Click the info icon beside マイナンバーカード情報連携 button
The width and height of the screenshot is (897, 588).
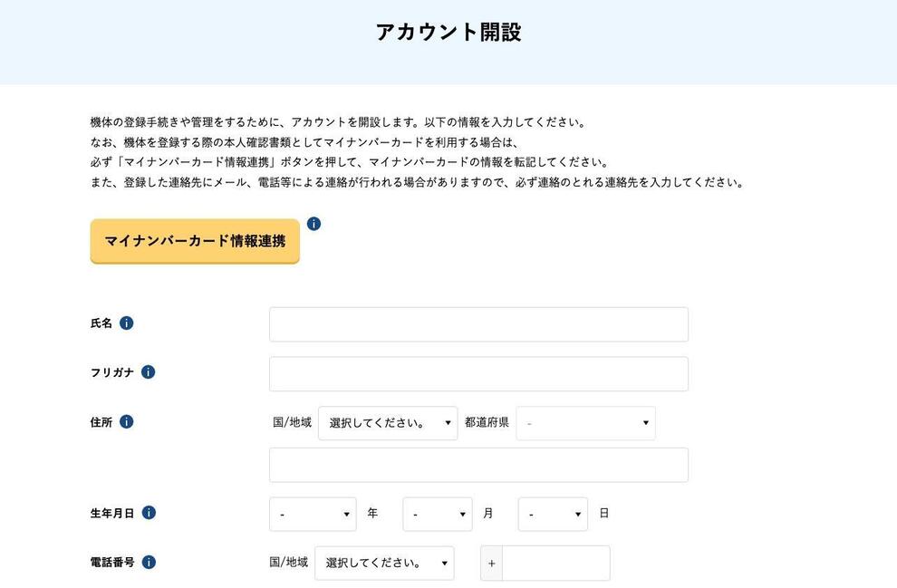click(313, 224)
